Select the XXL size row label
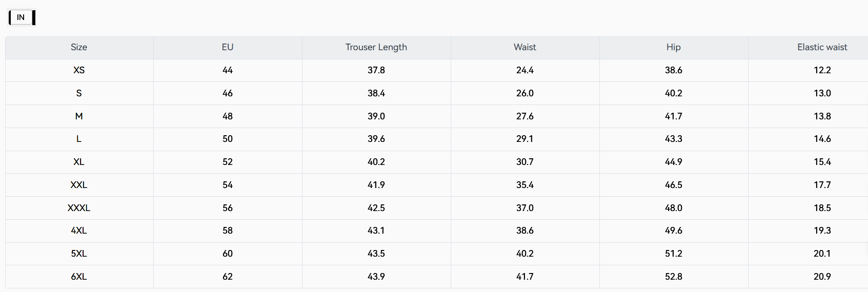Viewport: 868px width, 292px height. pyautogui.click(x=79, y=185)
